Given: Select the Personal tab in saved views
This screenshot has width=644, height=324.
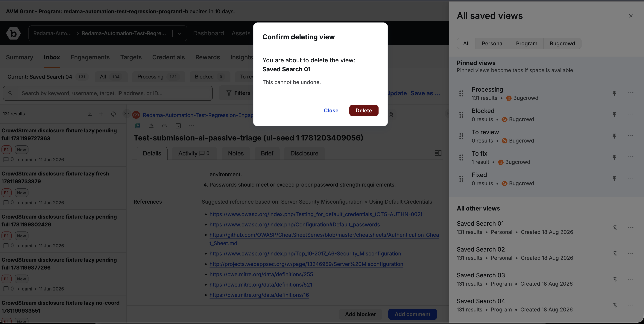Looking at the screenshot, I should (493, 43).
